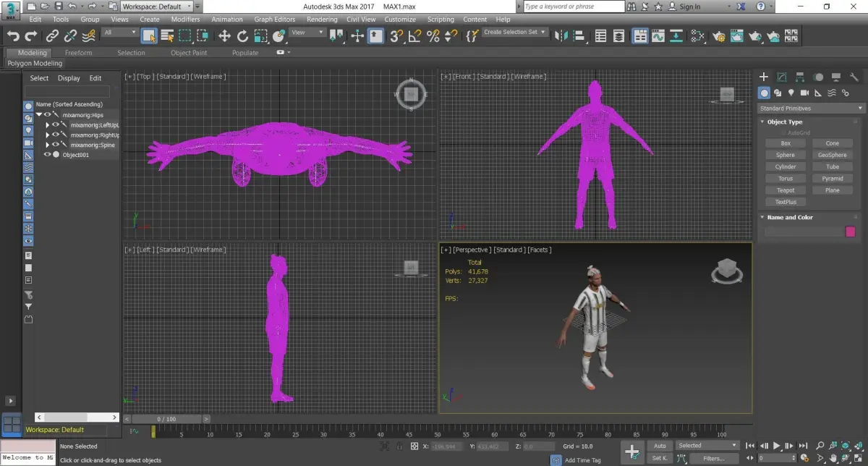The height and width of the screenshot is (466, 868).
Task: Activate the Select Object tool
Action: coord(149,35)
